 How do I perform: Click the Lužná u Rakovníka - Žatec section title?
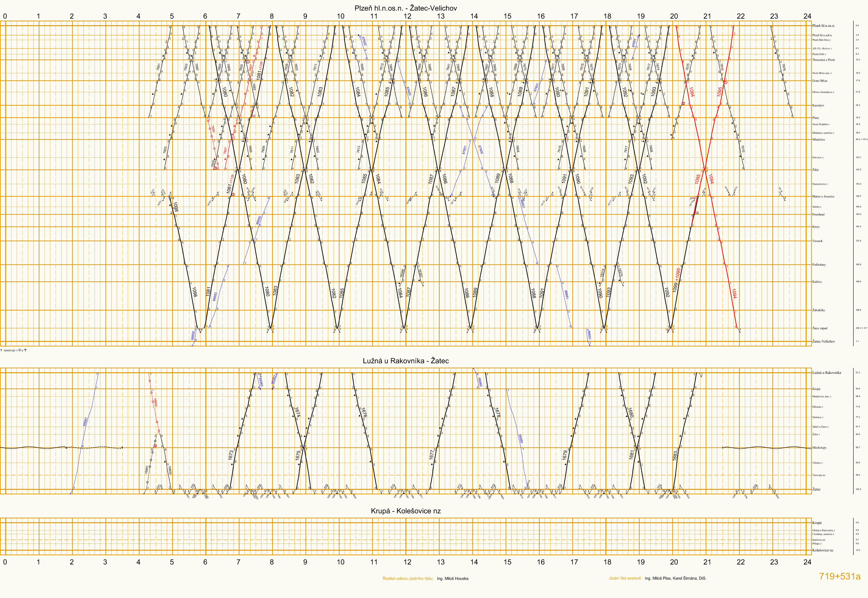tap(405, 361)
